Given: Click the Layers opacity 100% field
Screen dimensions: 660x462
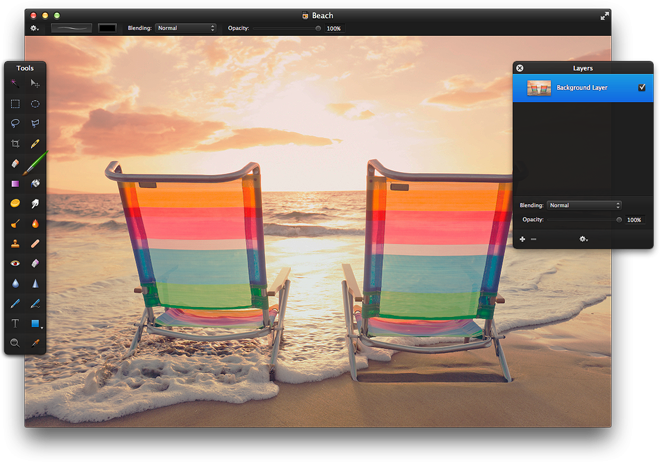Looking at the screenshot, I should (x=634, y=220).
